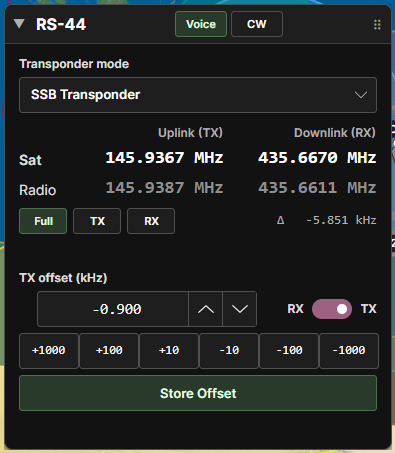
Task: Click Sat downlink frequency 435.6670 MHz
Action: click(x=317, y=158)
